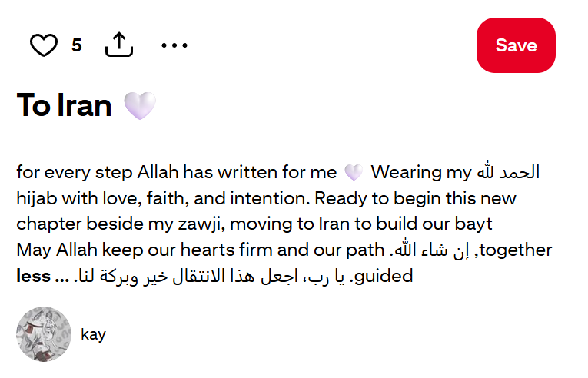Collapse the description using "less ..."

tap(42, 276)
